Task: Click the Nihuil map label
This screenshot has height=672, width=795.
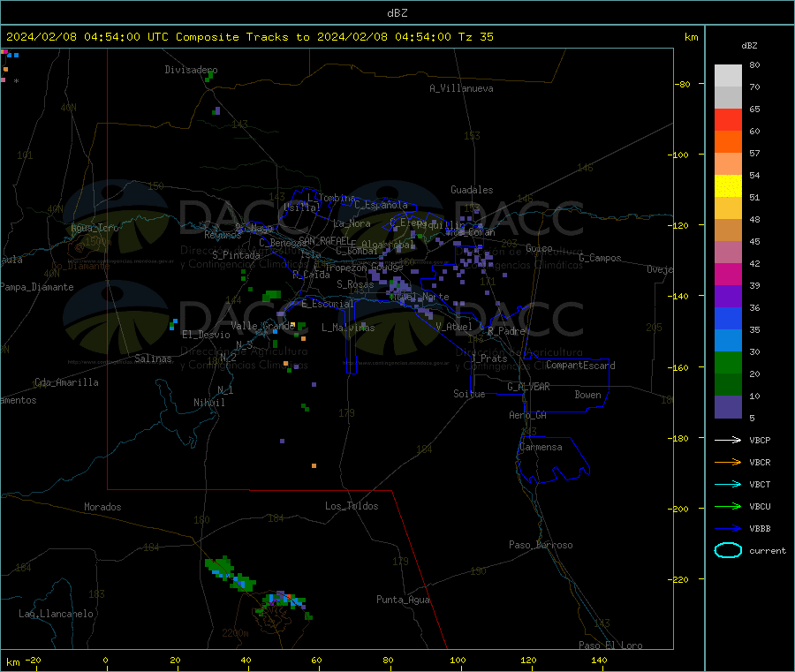Action: [x=208, y=403]
